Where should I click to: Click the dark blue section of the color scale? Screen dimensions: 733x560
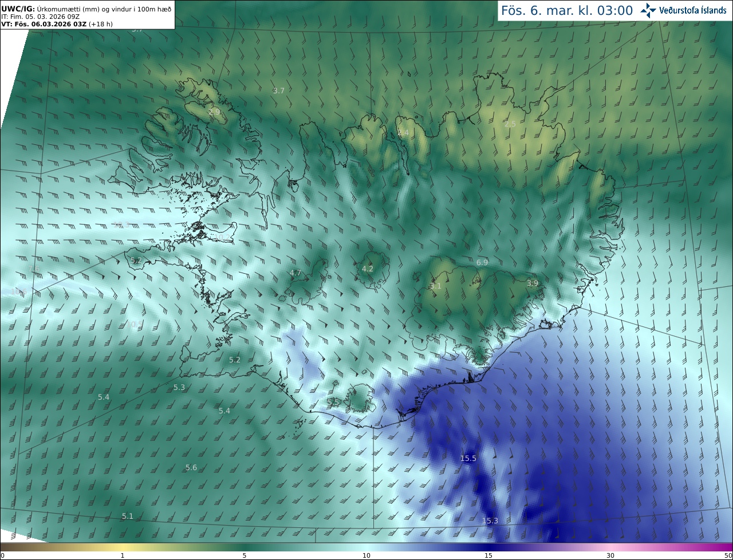click(x=488, y=547)
